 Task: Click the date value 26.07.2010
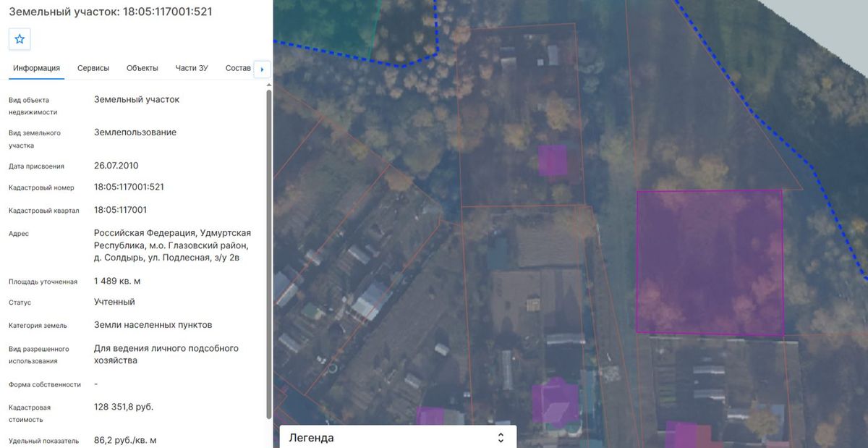pyautogui.click(x=116, y=165)
